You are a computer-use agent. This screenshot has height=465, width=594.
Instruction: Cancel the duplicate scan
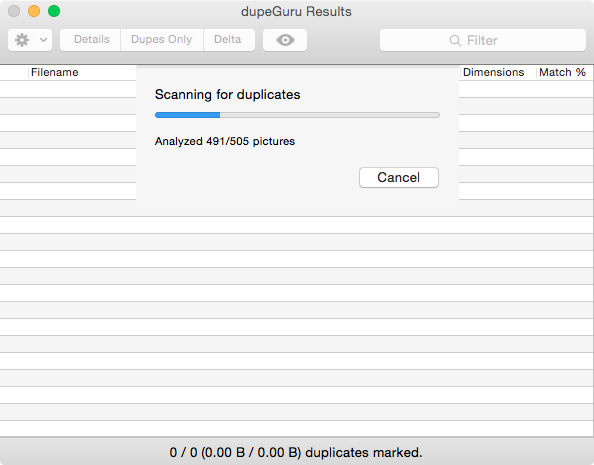[399, 177]
